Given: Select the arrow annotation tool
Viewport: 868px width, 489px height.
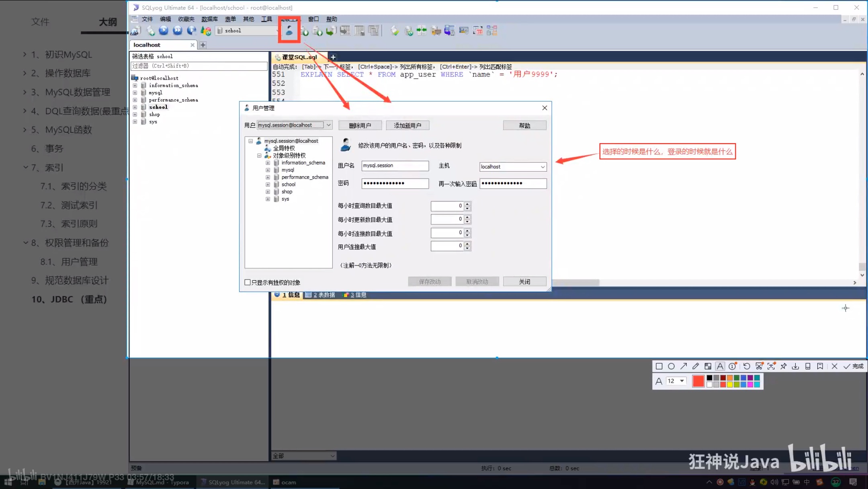Looking at the screenshot, I should 684,366.
